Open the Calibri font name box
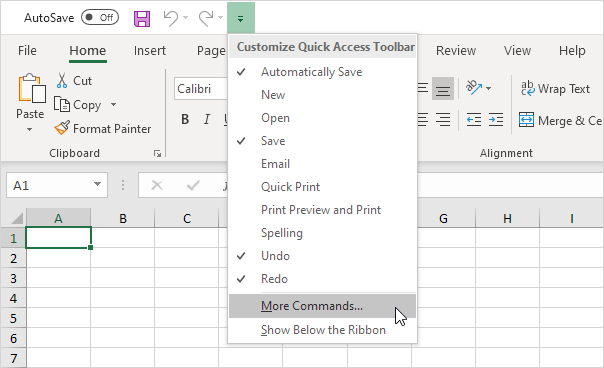604x368 pixels. (201, 89)
